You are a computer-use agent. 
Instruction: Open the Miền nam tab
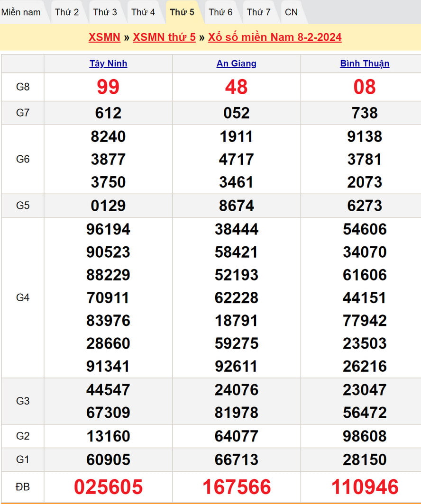click(21, 12)
